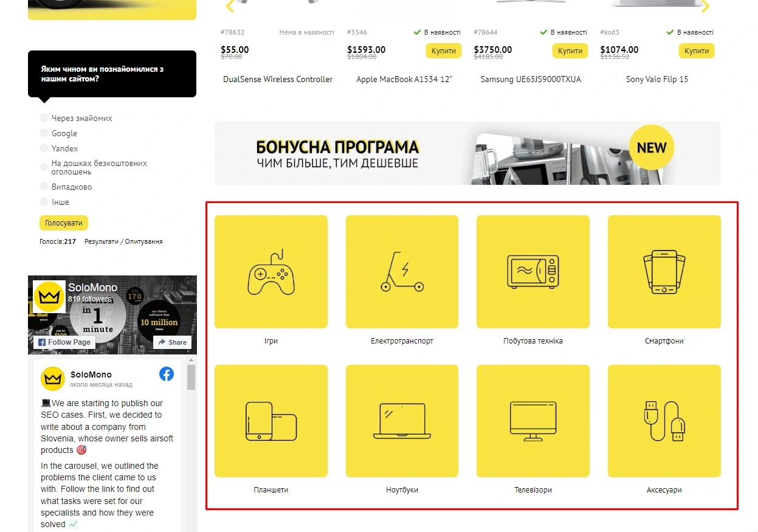Open the Телевізори TV category icon
This screenshot has height=532, width=758.
click(x=532, y=421)
